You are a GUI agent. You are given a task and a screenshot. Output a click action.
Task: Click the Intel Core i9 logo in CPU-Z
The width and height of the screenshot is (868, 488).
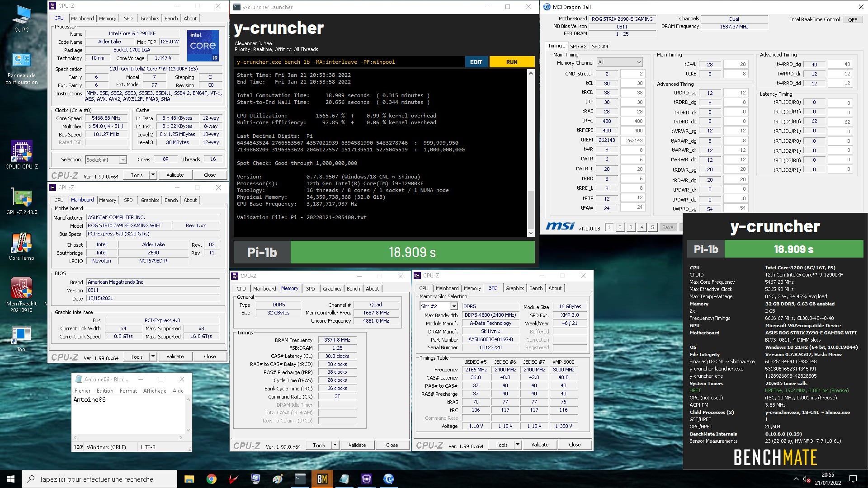coord(203,45)
